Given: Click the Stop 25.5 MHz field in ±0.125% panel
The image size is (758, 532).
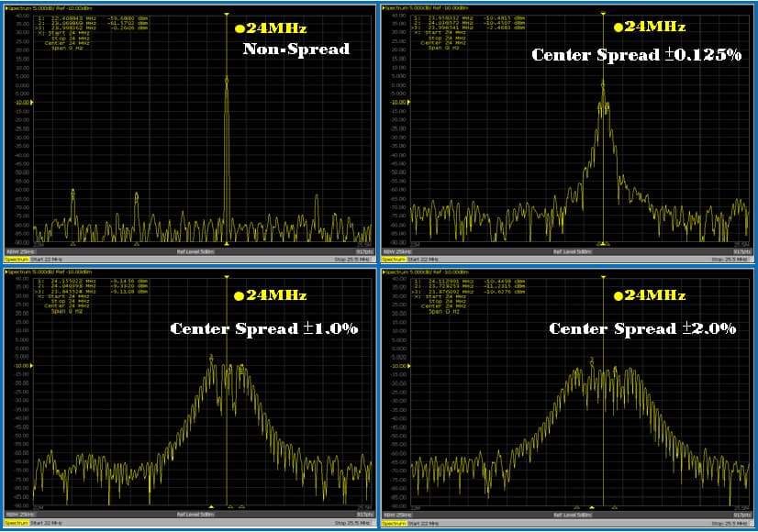Looking at the screenshot, I should [729, 260].
